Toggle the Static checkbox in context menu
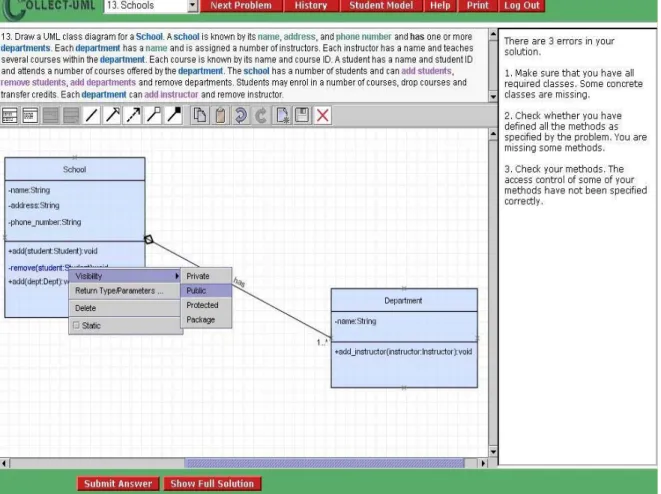 click(x=76, y=325)
